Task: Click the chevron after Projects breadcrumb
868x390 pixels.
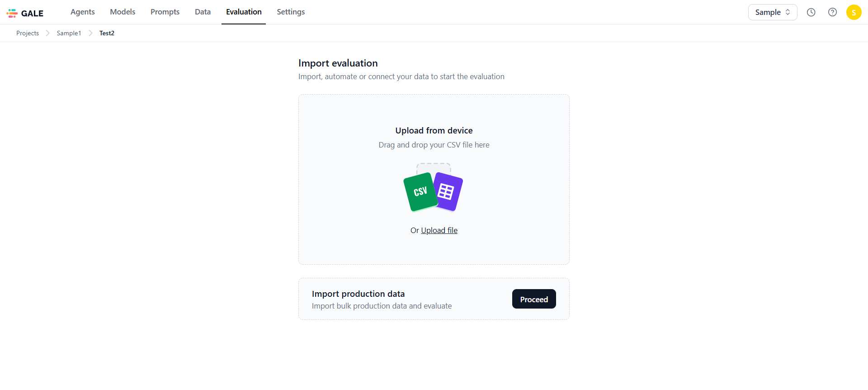Action: 47,33
